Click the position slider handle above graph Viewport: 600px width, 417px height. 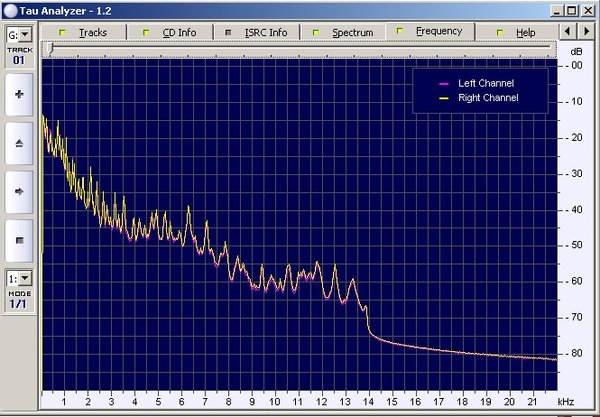(50, 48)
